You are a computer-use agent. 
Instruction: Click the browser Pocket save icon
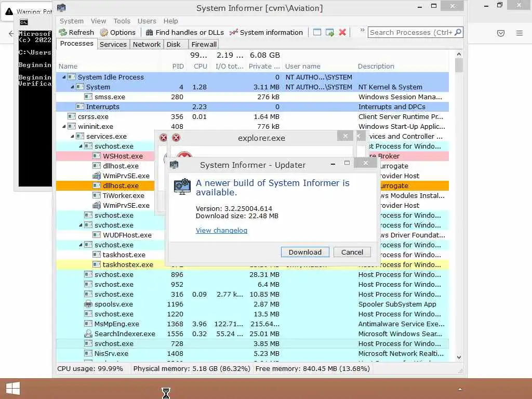tap(500, 33)
